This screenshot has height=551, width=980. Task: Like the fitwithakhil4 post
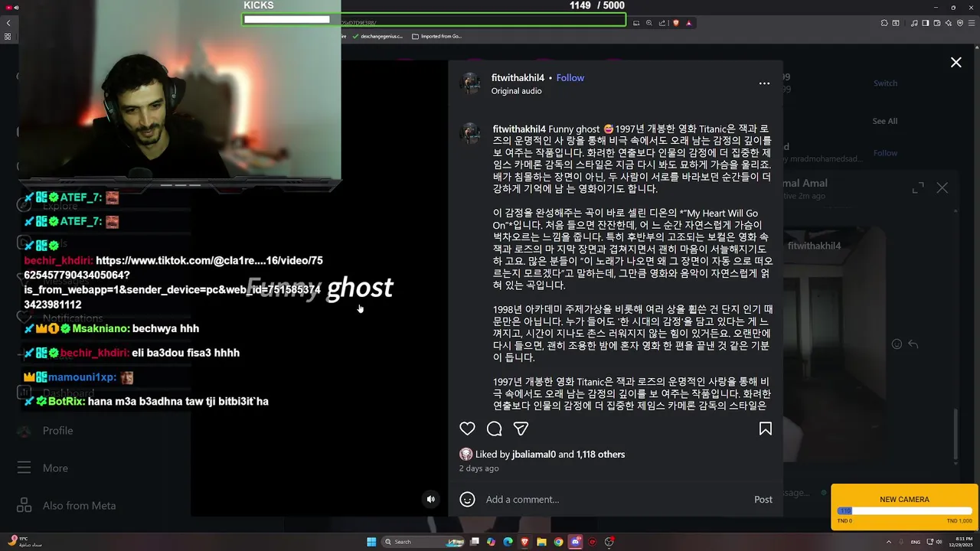coord(467,429)
